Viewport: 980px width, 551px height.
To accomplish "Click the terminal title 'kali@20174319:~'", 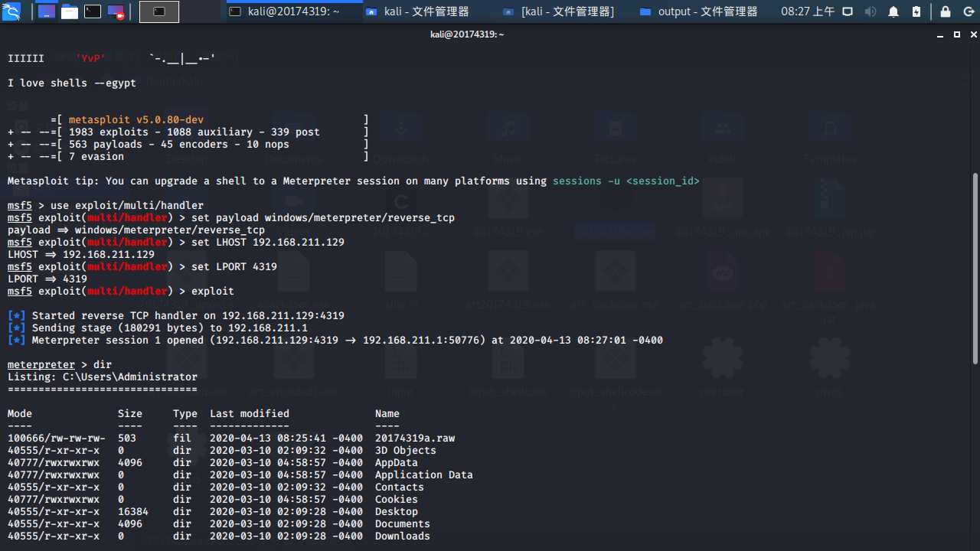I will pos(467,34).
